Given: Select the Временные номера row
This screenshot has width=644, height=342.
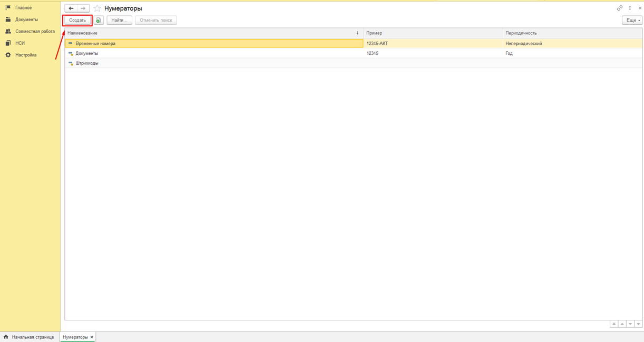Looking at the screenshot, I should point(353,43).
